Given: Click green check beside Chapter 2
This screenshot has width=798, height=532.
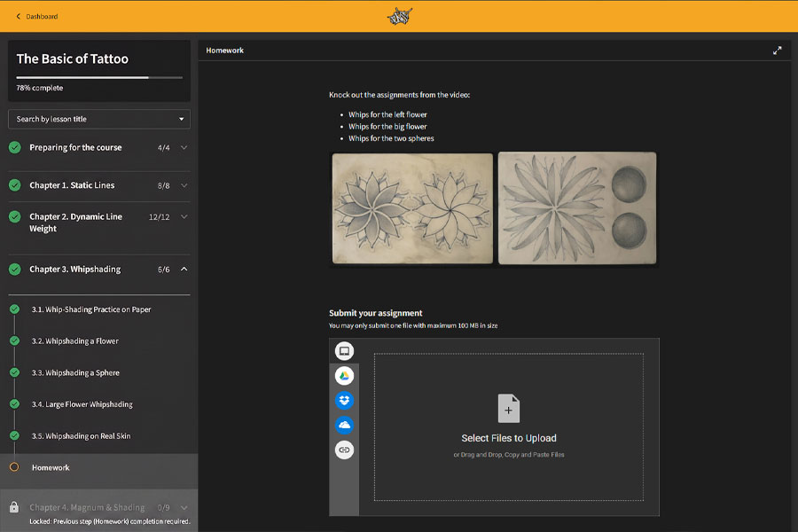Looking at the screenshot, I should pyautogui.click(x=15, y=217).
